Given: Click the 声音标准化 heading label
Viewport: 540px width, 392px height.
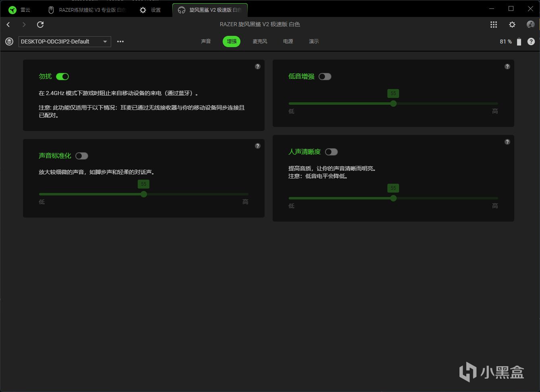Looking at the screenshot, I should [55, 156].
